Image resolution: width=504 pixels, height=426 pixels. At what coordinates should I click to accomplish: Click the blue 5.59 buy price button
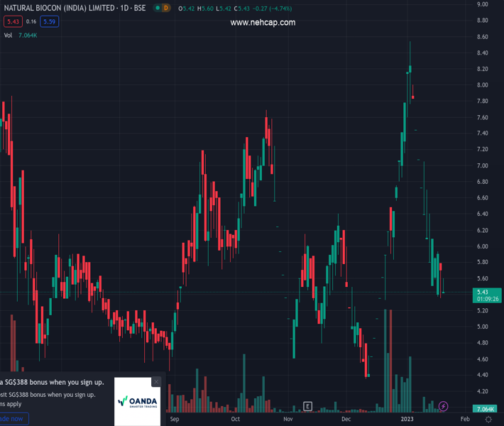click(50, 21)
